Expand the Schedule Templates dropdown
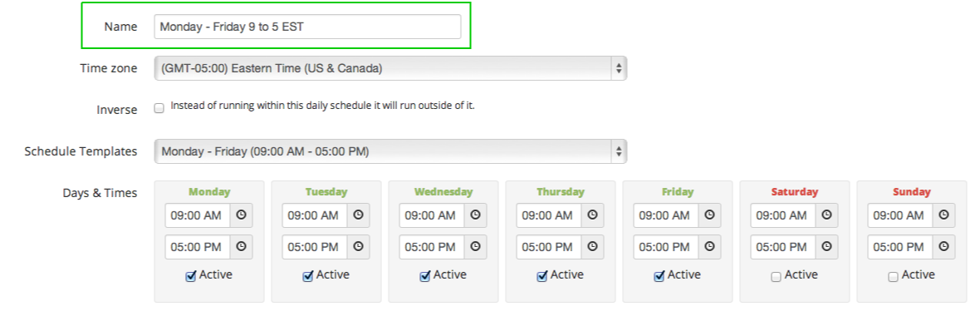The image size is (980, 321). coord(390,151)
